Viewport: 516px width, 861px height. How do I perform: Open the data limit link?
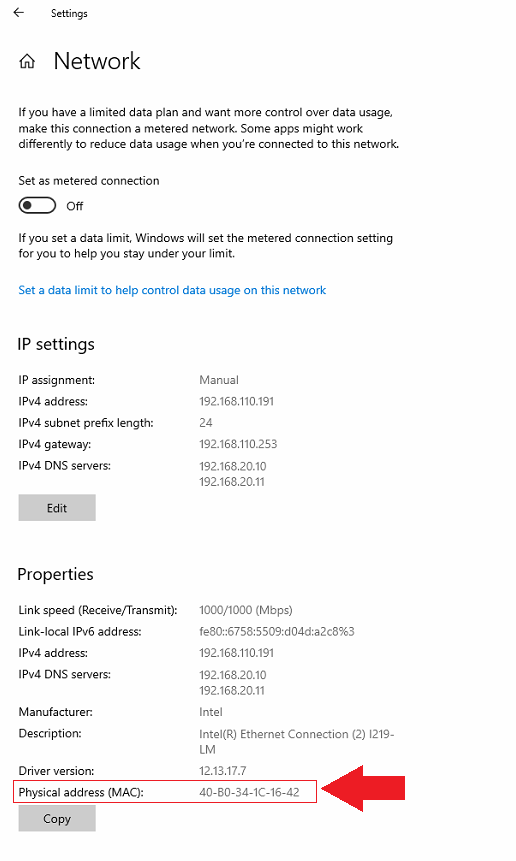click(172, 290)
